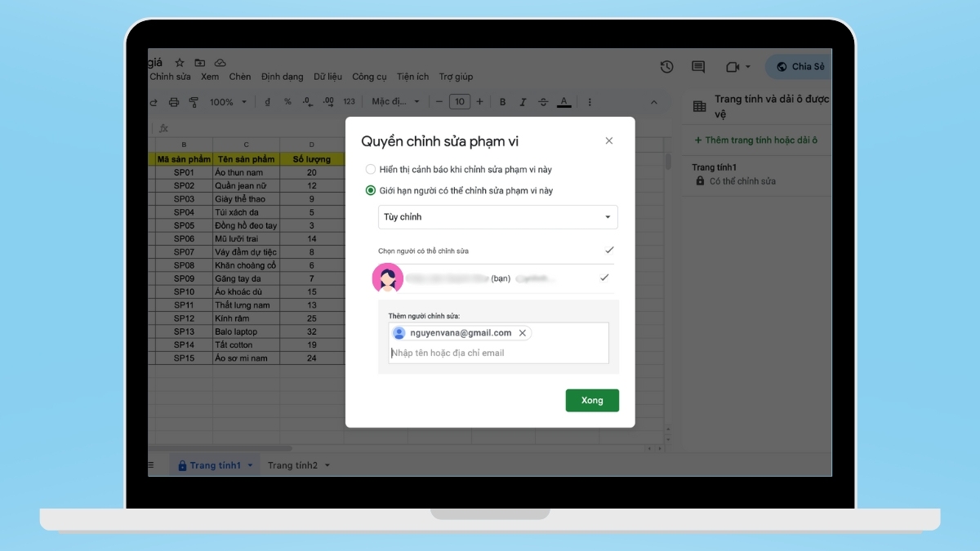980x551 pixels.
Task: Open the Dữ liệu menu
Action: click(328, 77)
